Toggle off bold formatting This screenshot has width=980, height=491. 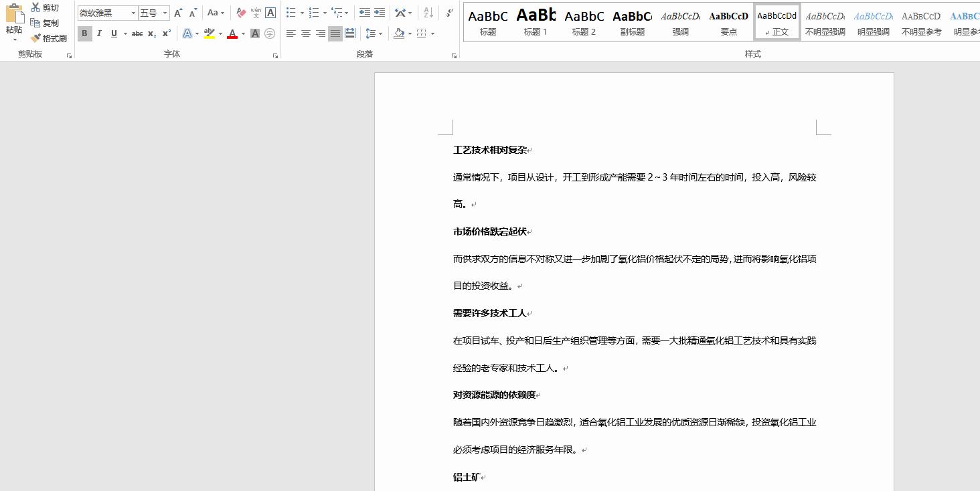[x=85, y=33]
